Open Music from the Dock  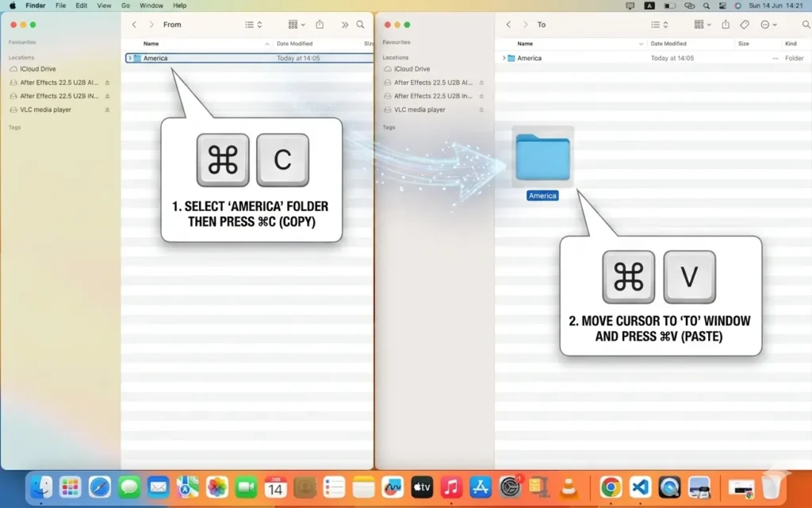(x=451, y=487)
